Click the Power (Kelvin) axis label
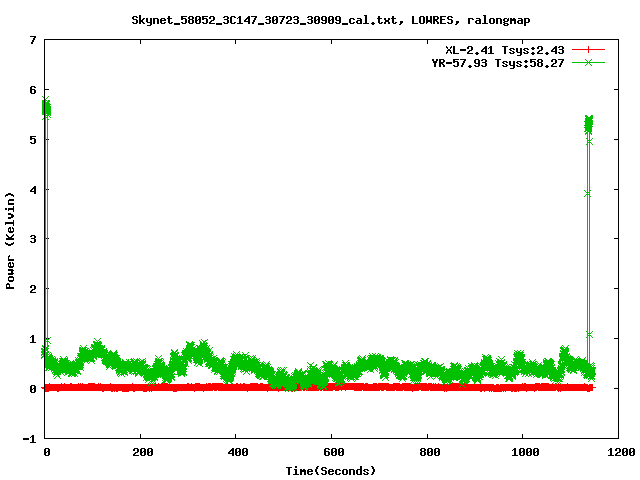The image size is (640, 480). 10,241
